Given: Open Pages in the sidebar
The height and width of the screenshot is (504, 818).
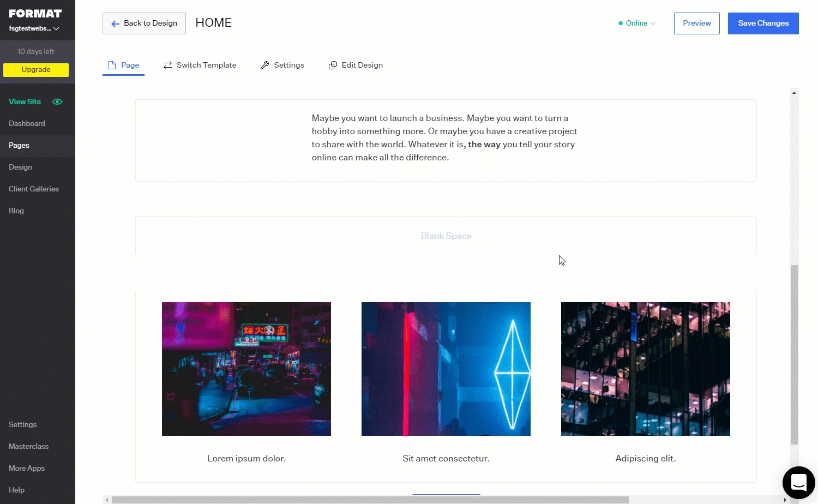Looking at the screenshot, I should click(19, 145).
